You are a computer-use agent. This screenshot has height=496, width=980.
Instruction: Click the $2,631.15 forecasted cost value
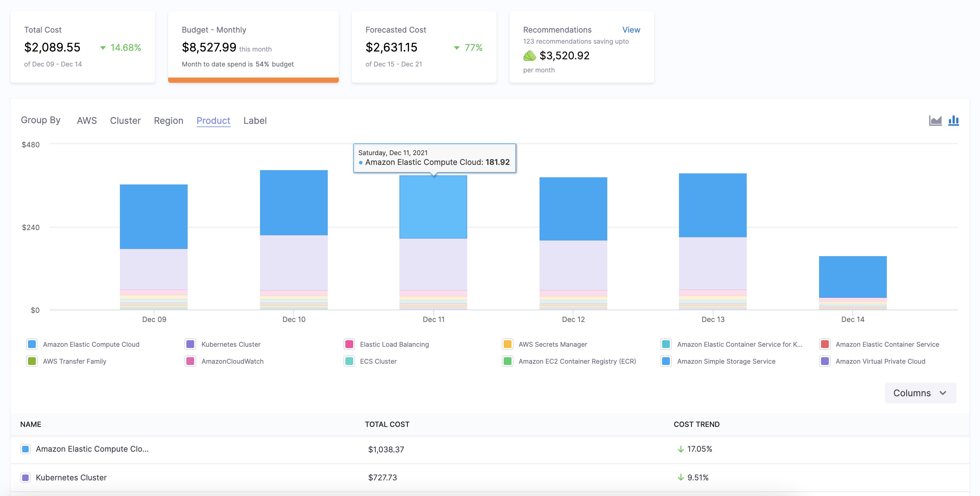tap(392, 47)
